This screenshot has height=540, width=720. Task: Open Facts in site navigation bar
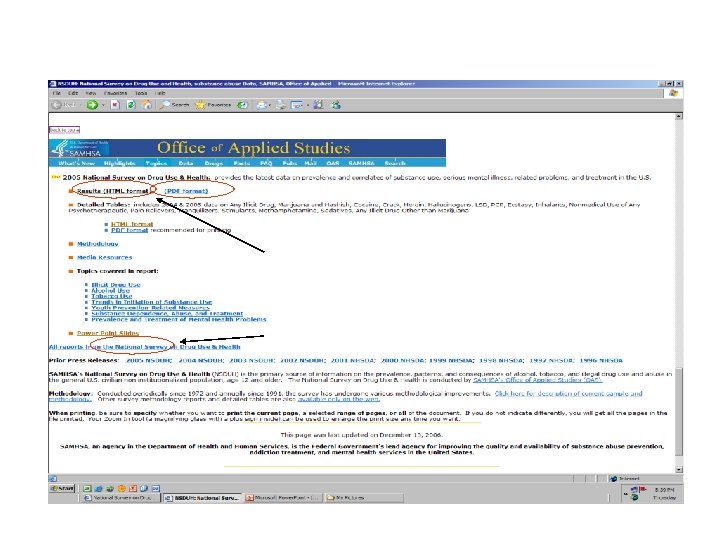242,163
